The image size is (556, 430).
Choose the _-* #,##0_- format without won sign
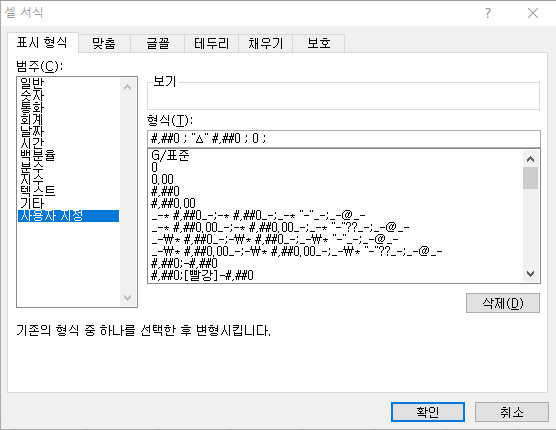point(335,216)
